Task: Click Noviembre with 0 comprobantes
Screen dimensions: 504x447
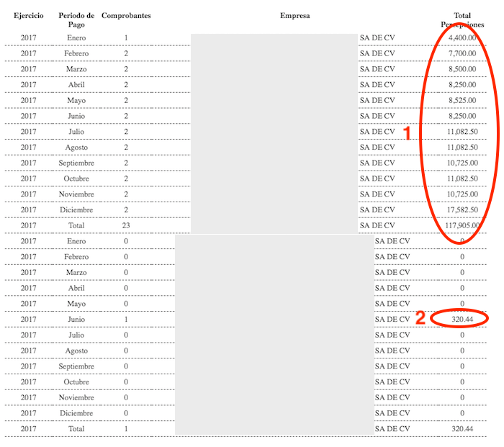Action: tap(76, 397)
